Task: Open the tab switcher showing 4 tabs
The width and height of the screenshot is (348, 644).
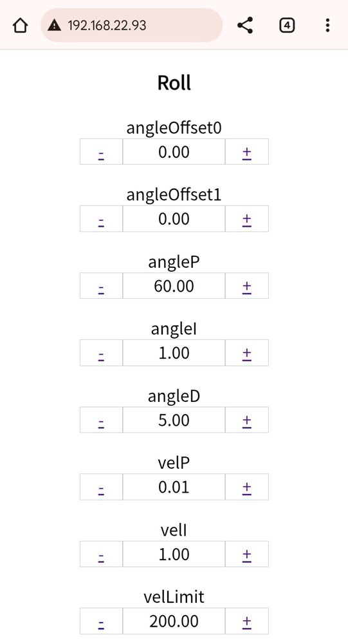Action: click(x=287, y=26)
